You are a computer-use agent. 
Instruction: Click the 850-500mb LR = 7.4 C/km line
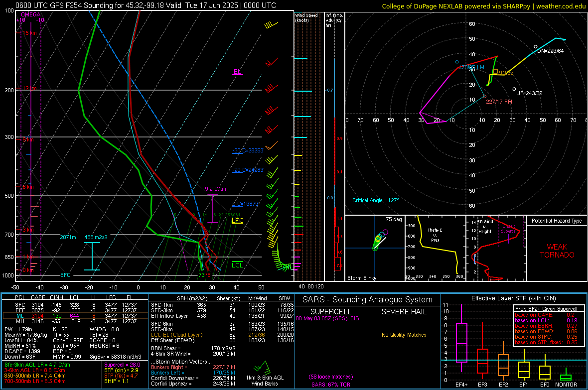35,376
